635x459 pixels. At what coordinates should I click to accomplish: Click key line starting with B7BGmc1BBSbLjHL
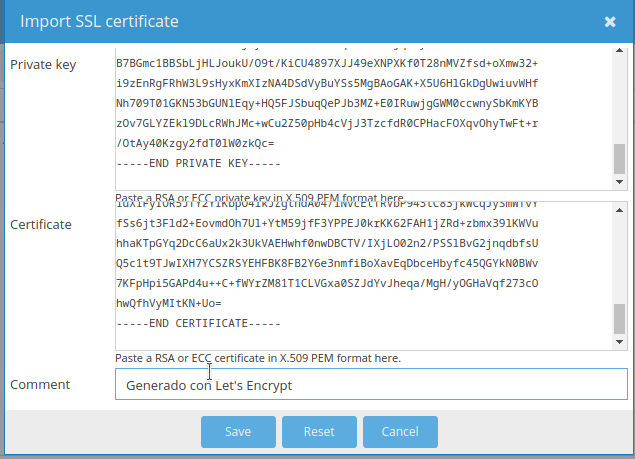(x=327, y=64)
